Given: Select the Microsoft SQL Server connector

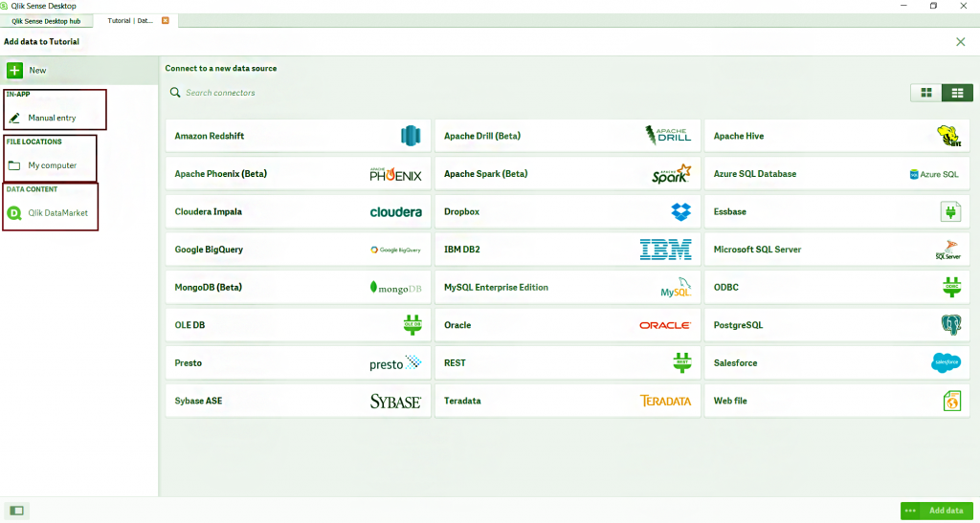Looking at the screenshot, I should 836,249.
